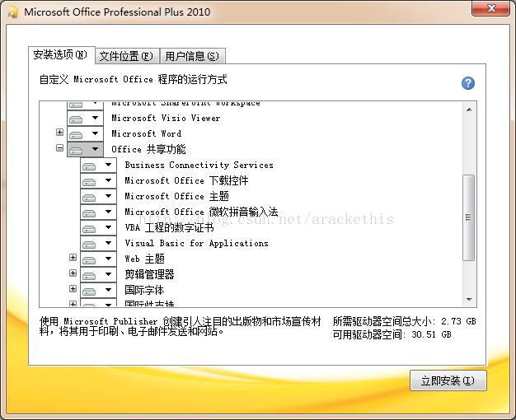The height and width of the screenshot is (420, 516).
Task: Expand the 剪辑管理器 tree node
Action: (x=73, y=273)
